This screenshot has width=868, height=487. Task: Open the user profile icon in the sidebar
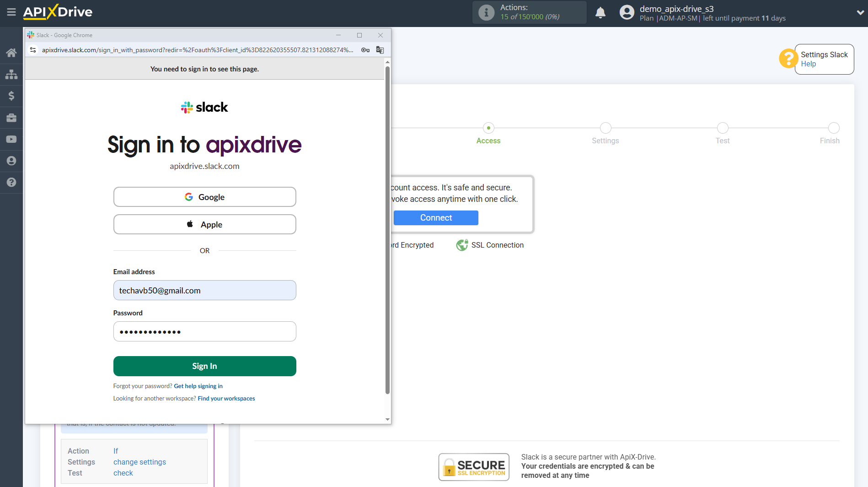(11, 161)
